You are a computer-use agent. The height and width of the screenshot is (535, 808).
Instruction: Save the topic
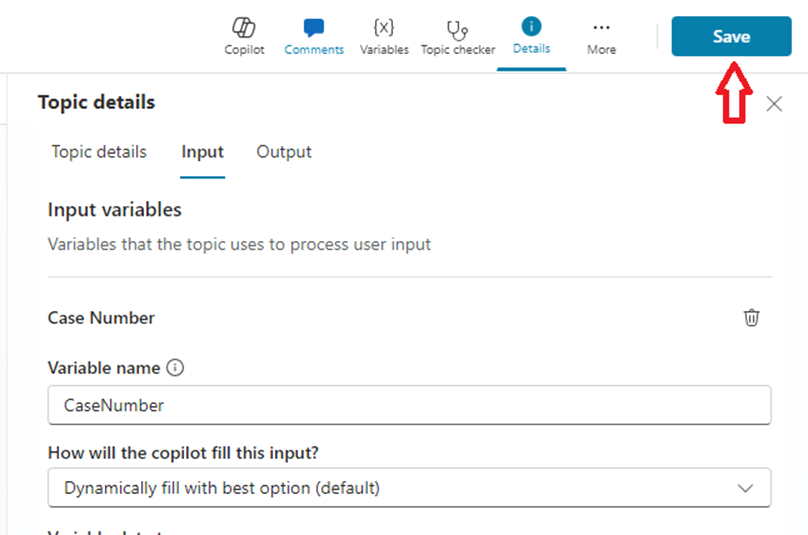[730, 36]
